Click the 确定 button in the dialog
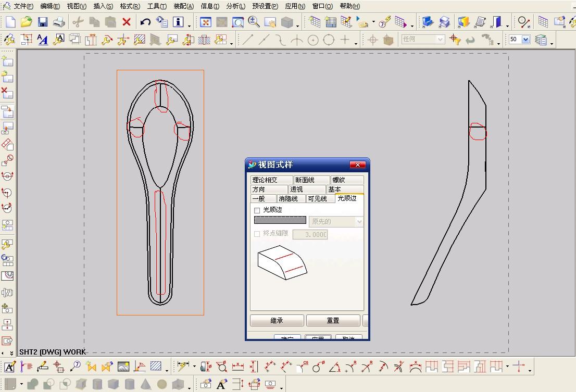The image size is (576, 392). pos(287,337)
